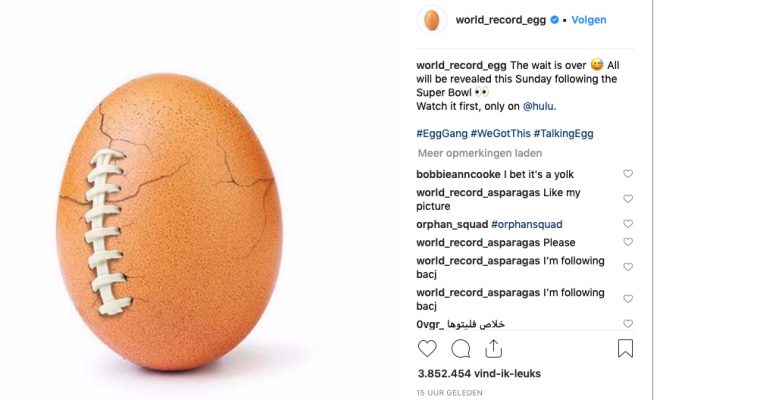The height and width of the screenshot is (400, 760).
Task: Like the 'Please' comment with the heart
Action: click(x=628, y=242)
